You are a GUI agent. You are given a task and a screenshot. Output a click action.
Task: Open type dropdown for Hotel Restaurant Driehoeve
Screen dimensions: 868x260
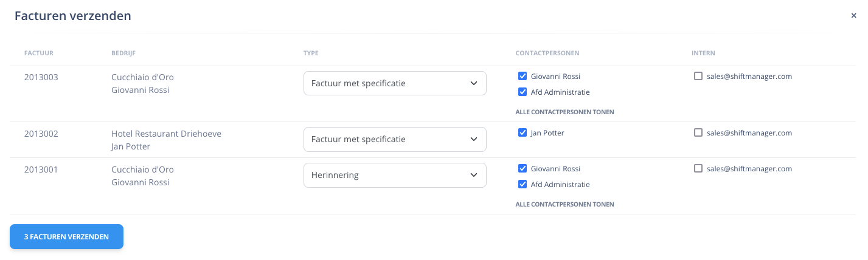[x=395, y=139]
